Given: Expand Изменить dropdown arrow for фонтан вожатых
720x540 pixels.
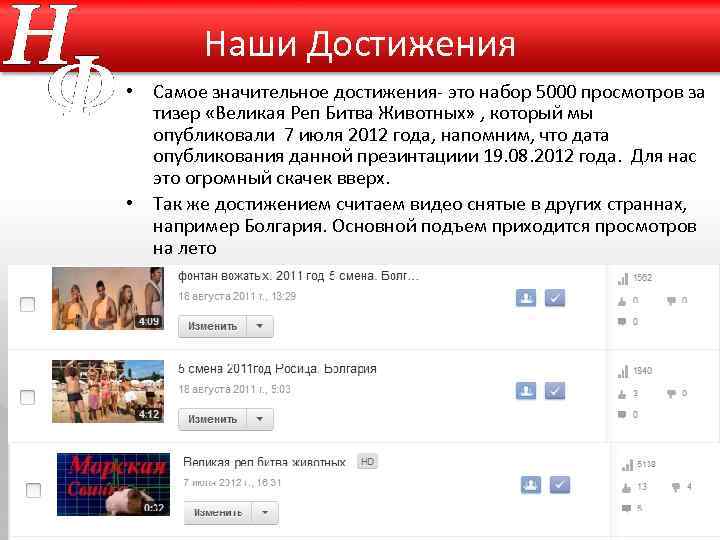Looking at the screenshot, I should pos(260,326).
